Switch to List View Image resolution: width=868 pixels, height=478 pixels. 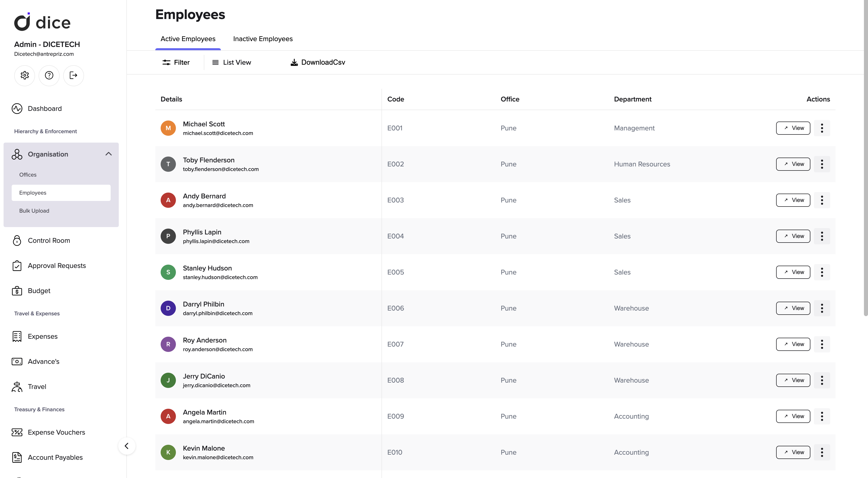tap(231, 62)
